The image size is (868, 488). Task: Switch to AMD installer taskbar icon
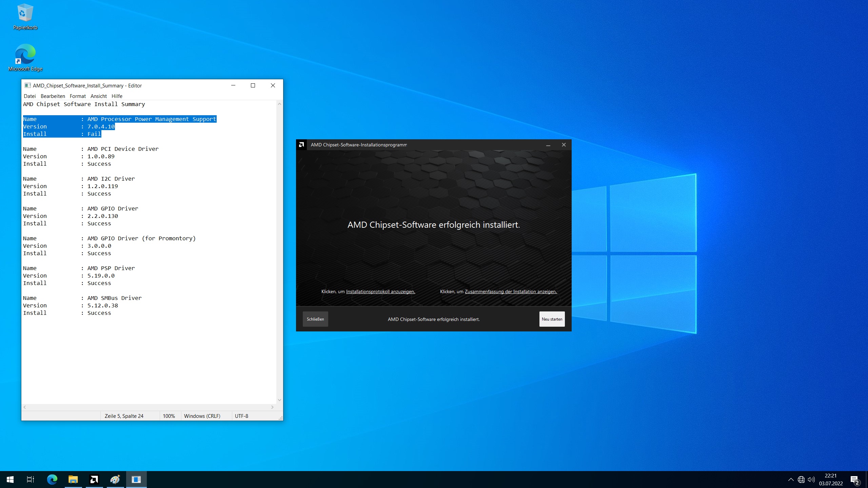click(x=94, y=479)
